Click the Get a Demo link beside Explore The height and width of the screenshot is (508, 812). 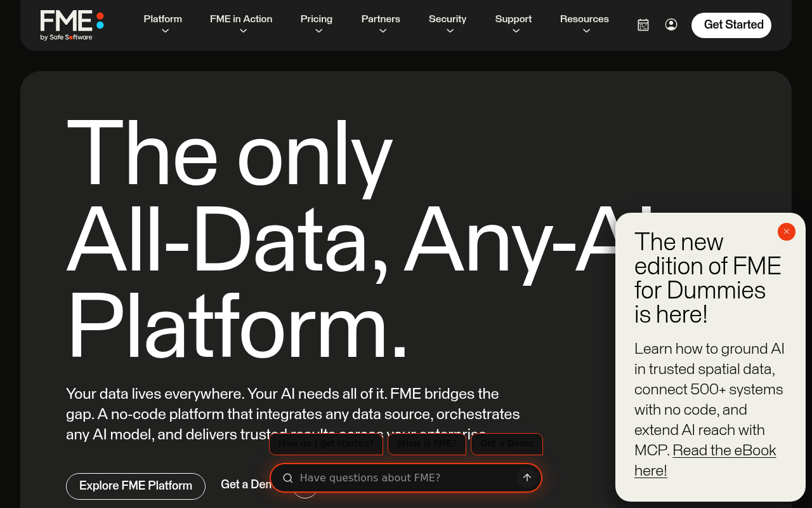[246, 485]
